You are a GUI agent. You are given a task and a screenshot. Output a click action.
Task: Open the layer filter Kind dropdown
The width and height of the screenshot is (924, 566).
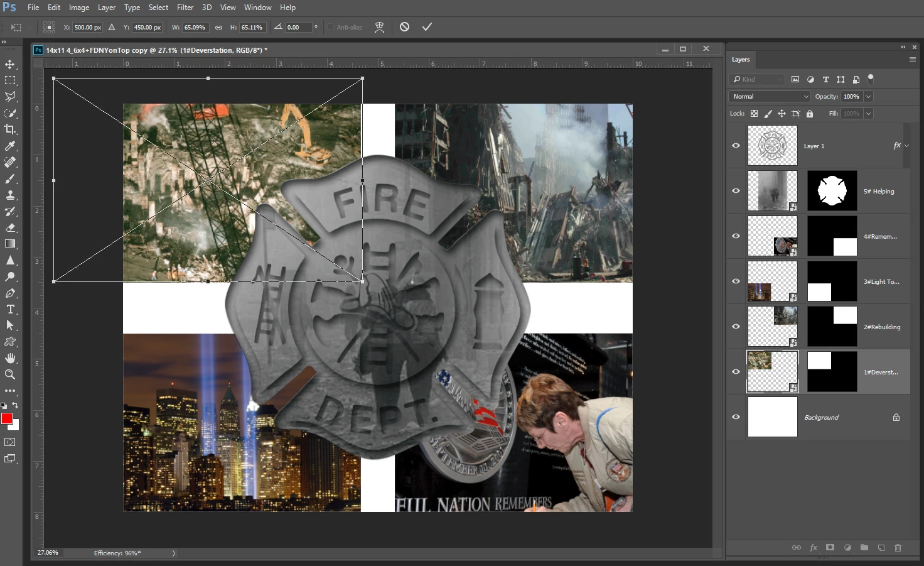tap(757, 79)
